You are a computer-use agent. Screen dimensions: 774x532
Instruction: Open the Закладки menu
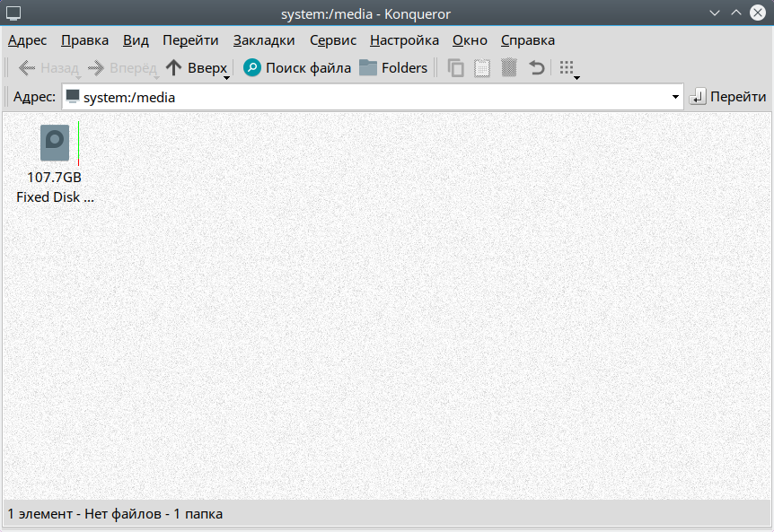pos(264,40)
